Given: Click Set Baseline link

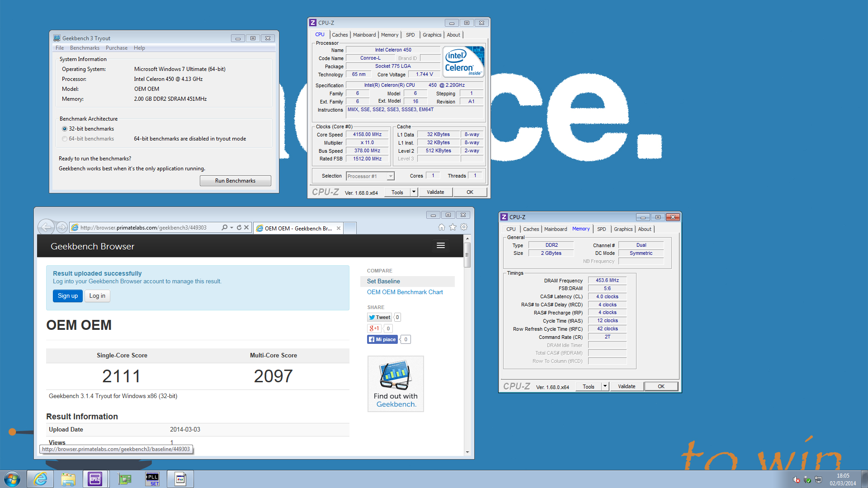Looking at the screenshot, I should [x=383, y=281].
